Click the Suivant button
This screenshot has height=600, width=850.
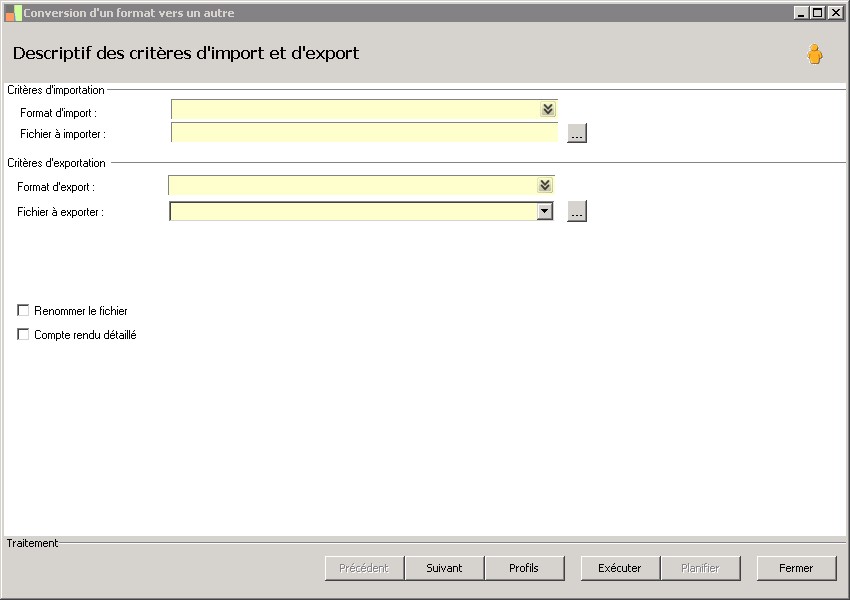click(444, 568)
